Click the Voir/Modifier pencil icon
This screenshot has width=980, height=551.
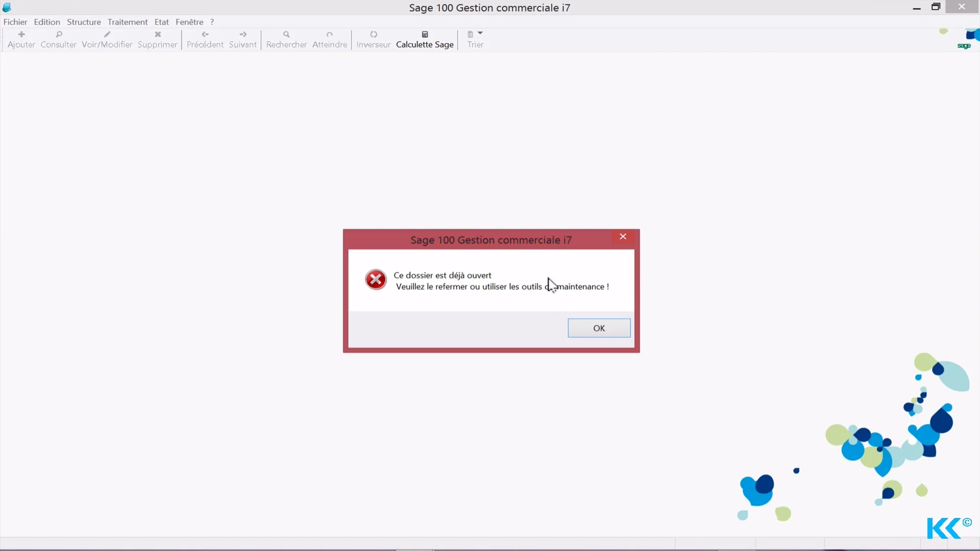point(107,34)
